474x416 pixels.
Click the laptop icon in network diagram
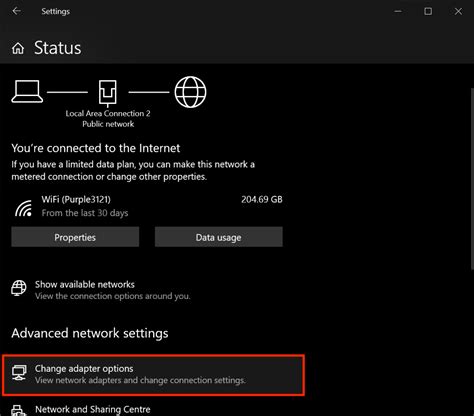(x=27, y=91)
